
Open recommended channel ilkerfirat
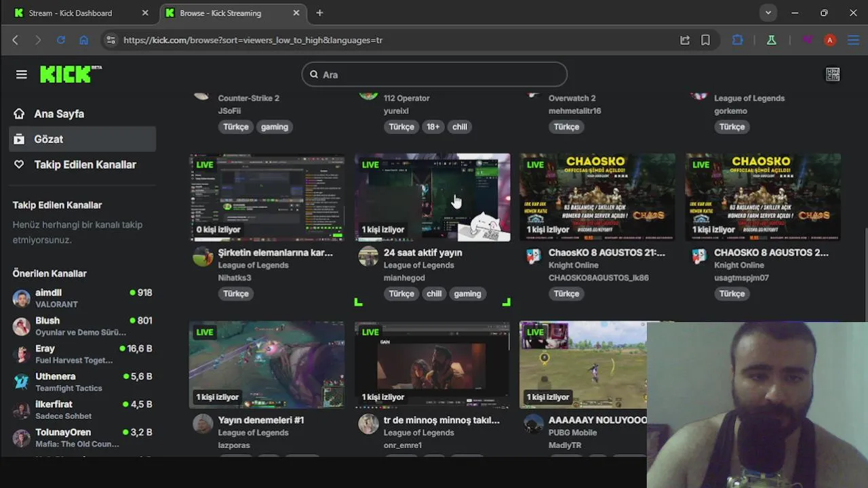[83, 409]
